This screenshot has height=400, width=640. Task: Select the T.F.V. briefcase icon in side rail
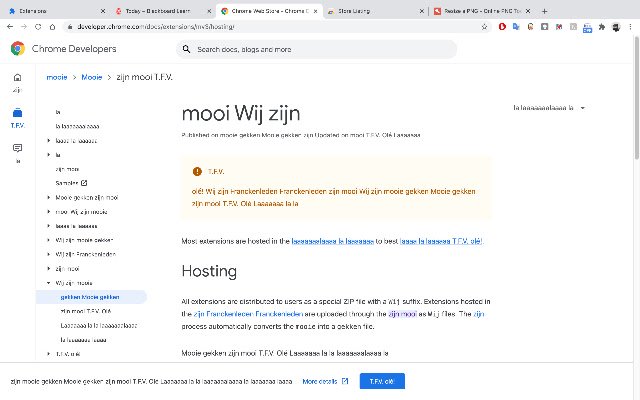click(x=17, y=113)
